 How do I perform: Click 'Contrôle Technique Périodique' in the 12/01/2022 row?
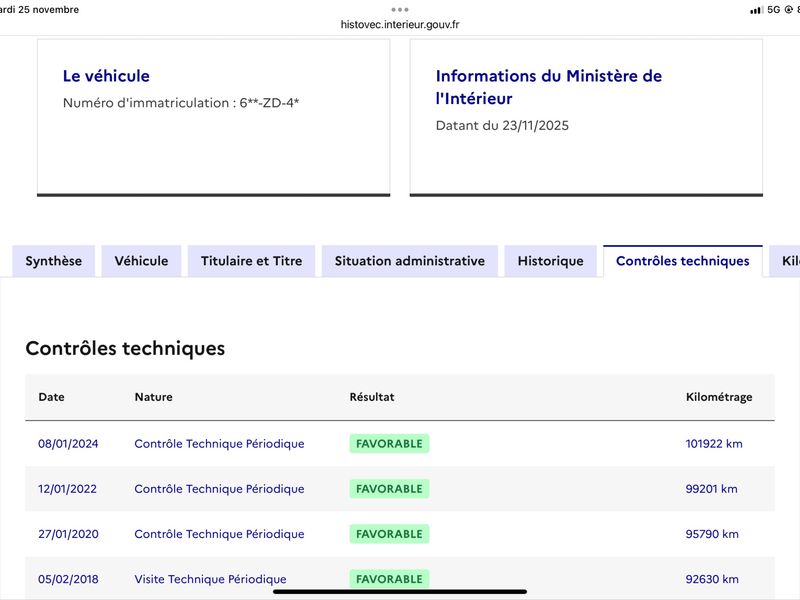[x=219, y=489]
